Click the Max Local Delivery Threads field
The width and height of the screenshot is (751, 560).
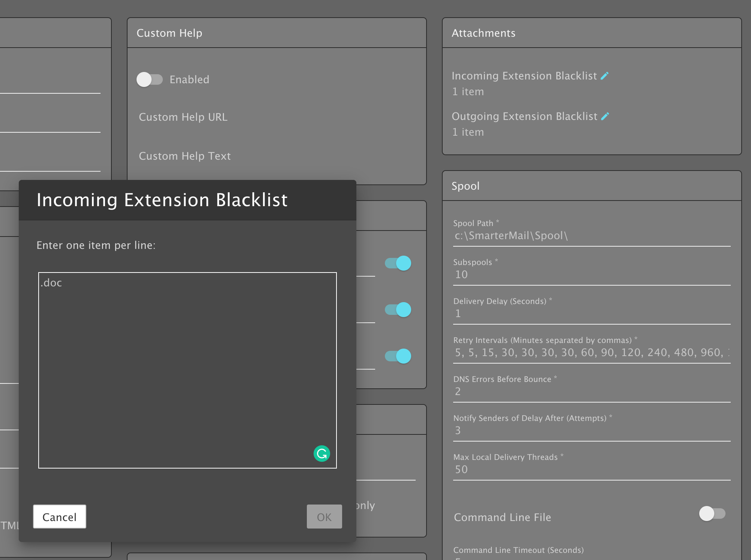click(x=591, y=470)
